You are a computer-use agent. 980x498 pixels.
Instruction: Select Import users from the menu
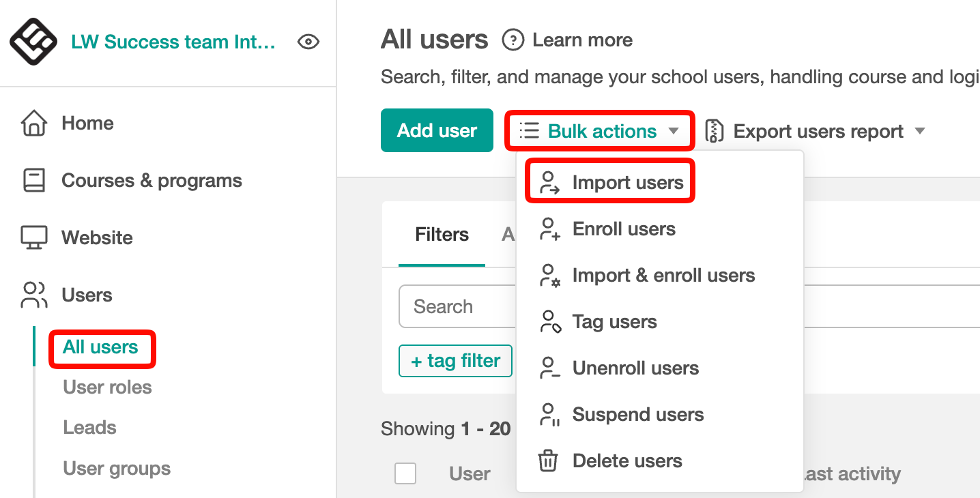(627, 183)
